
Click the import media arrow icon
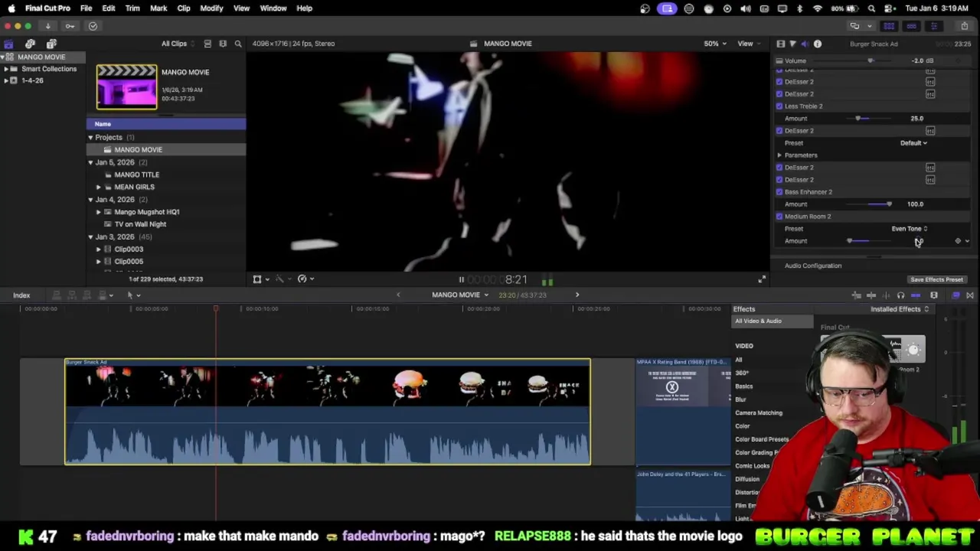pyautogui.click(x=47, y=26)
